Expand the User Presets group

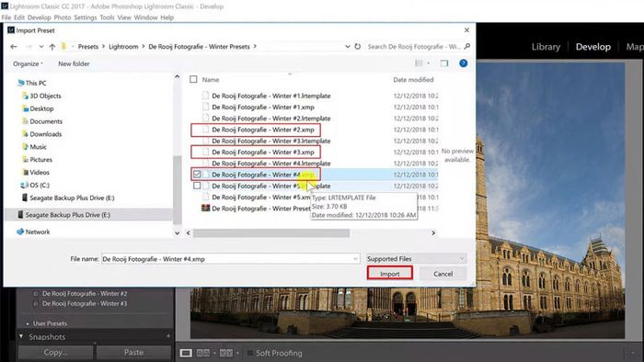[28, 324]
